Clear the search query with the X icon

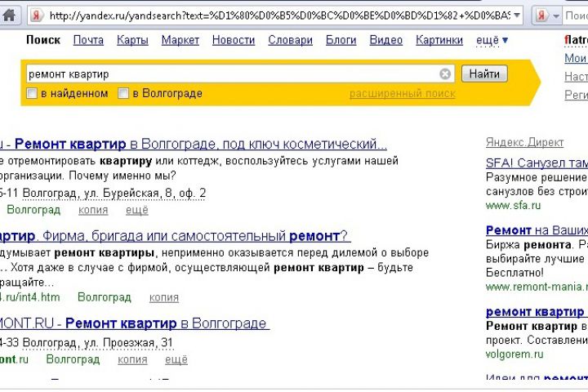445,73
